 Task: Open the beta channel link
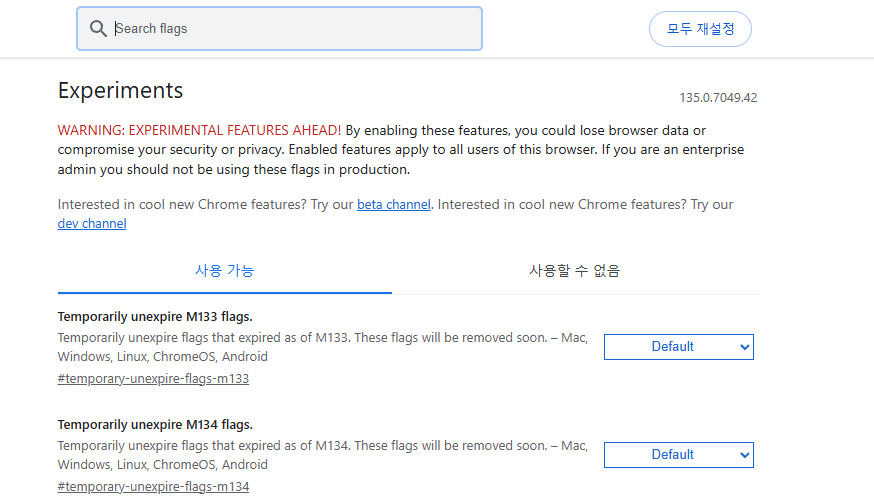[394, 204]
